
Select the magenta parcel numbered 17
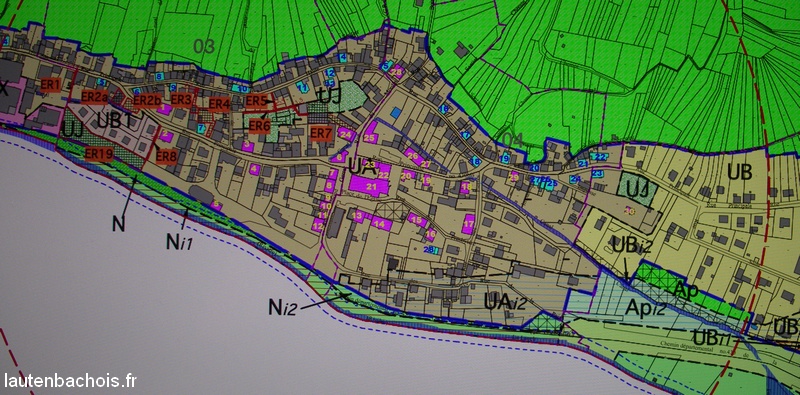click(468, 224)
